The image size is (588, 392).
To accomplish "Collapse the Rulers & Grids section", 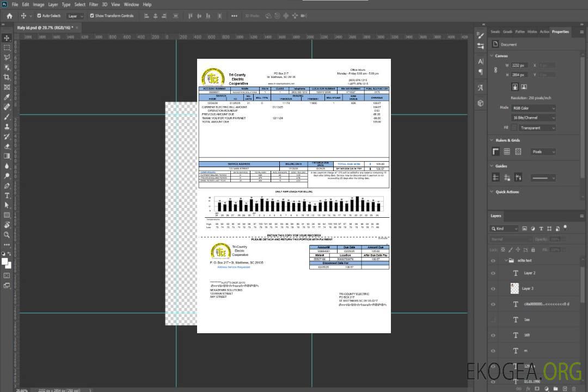I will pyautogui.click(x=492, y=140).
